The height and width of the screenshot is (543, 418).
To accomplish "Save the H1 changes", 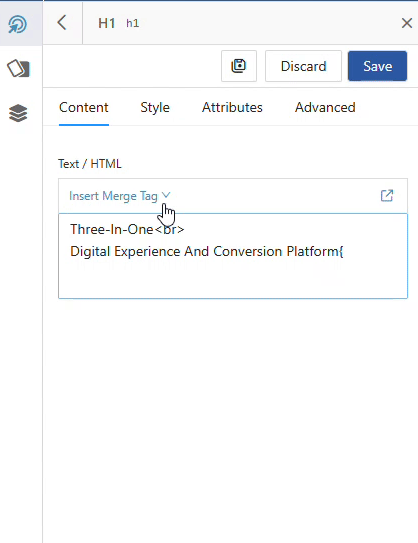I will pos(377,66).
